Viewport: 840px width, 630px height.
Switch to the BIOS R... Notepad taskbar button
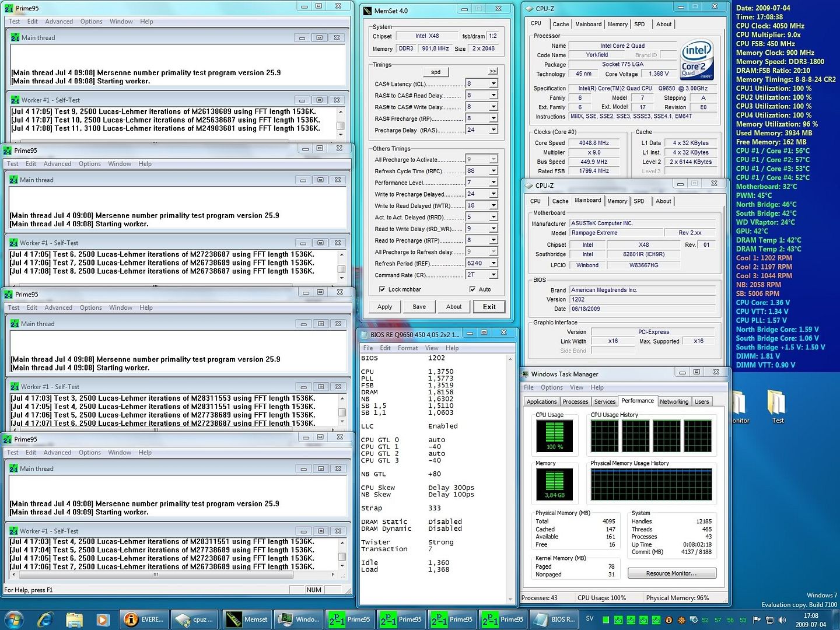pos(555,619)
